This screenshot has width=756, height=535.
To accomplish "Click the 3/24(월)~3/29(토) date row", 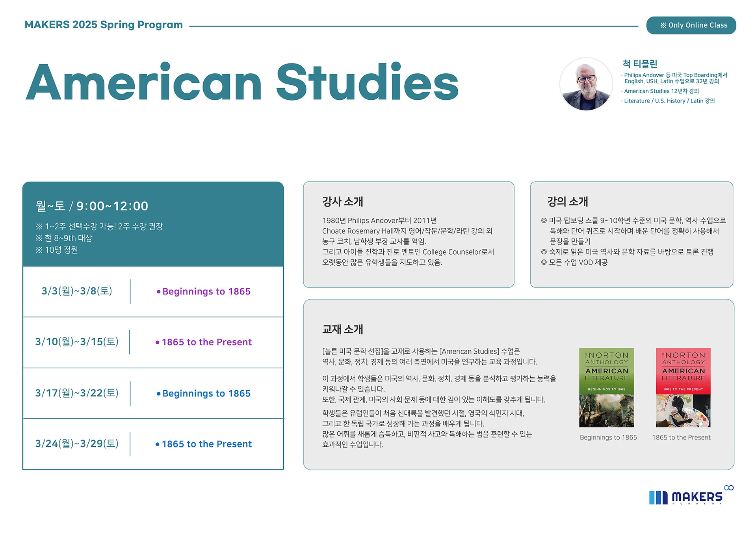I will 77,444.
